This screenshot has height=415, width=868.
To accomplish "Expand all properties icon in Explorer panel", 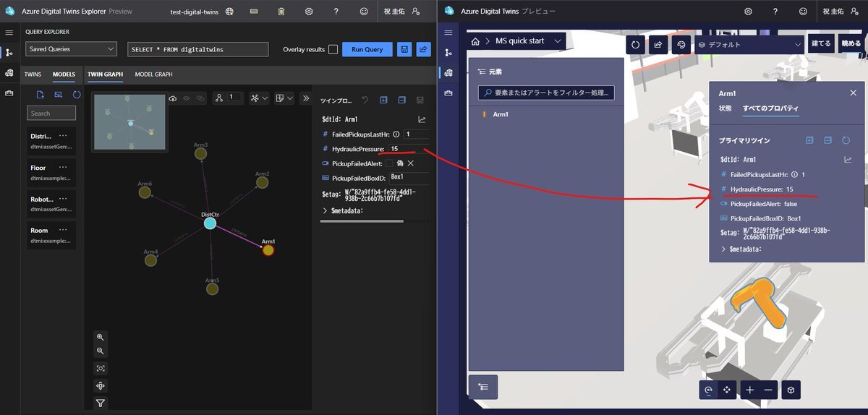I will point(383,100).
